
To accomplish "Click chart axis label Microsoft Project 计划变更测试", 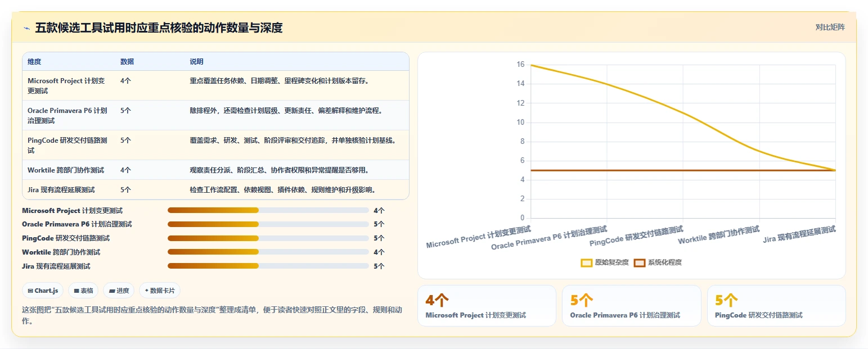I will coord(479,237).
